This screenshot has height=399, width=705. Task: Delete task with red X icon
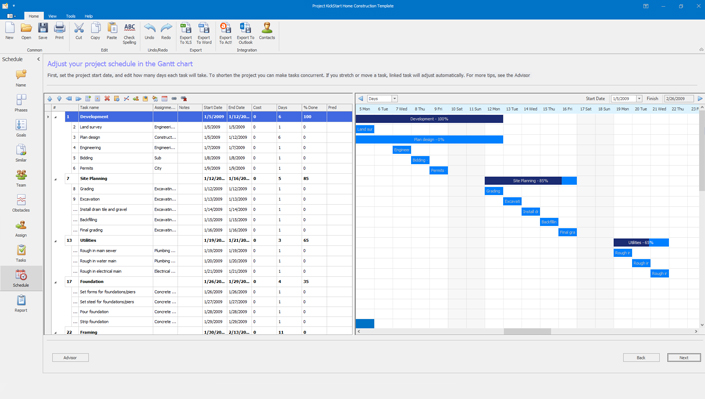point(107,99)
